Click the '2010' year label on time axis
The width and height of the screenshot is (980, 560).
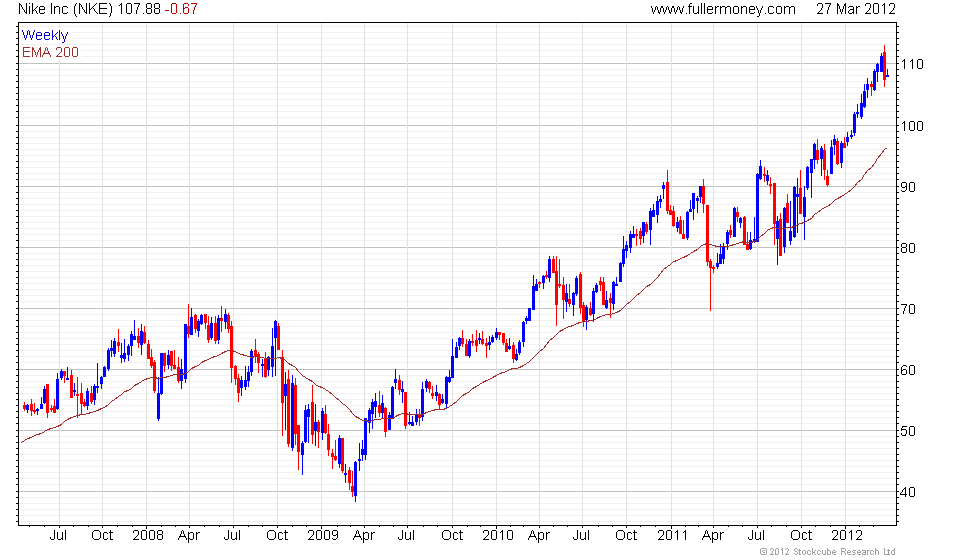pyautogui.click(x=498, y=535)
